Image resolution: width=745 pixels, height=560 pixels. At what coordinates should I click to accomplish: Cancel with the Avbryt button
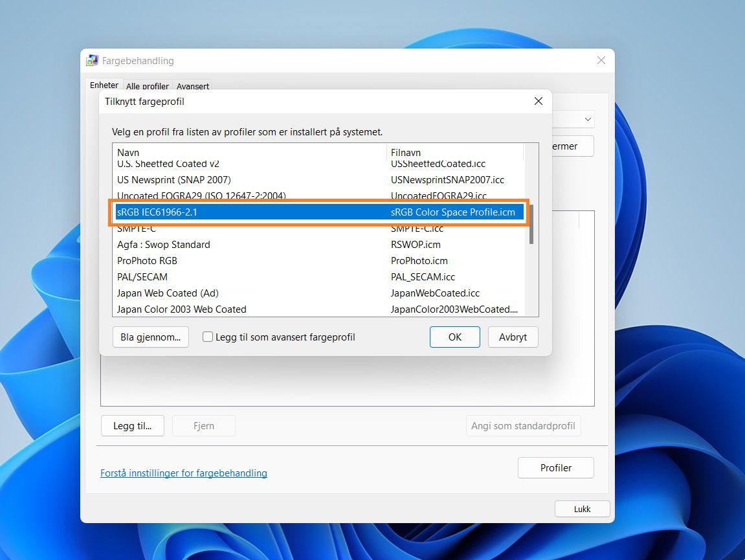pos(513,337)
